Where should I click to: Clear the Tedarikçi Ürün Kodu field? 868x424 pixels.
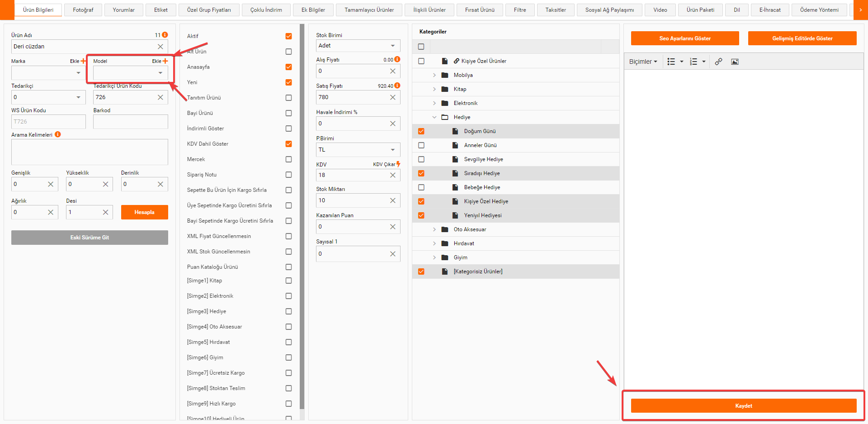[x=160, y=97]
